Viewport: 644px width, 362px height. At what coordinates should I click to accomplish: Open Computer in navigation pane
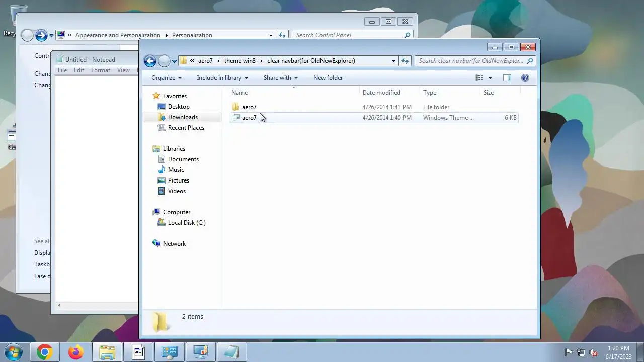click(177, 212)
